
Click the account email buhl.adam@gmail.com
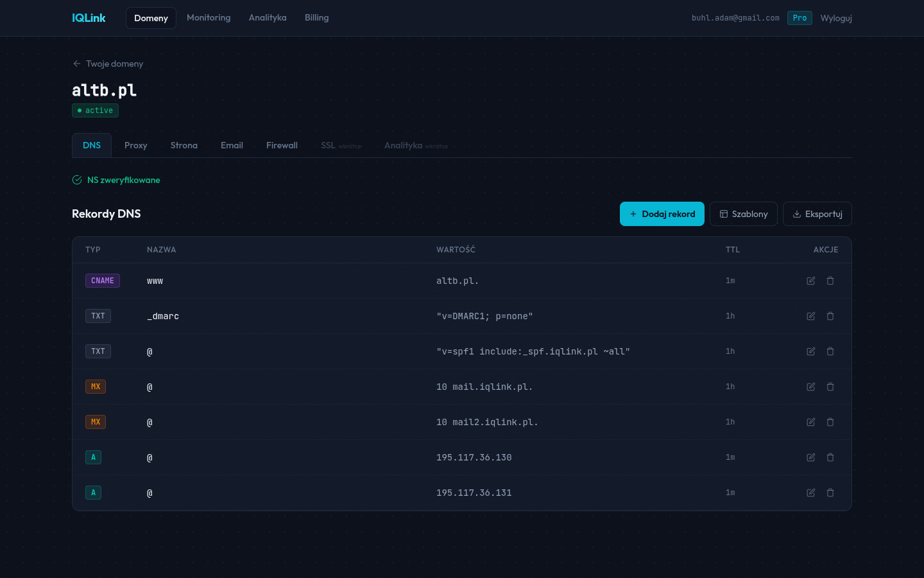pos(735,18)
